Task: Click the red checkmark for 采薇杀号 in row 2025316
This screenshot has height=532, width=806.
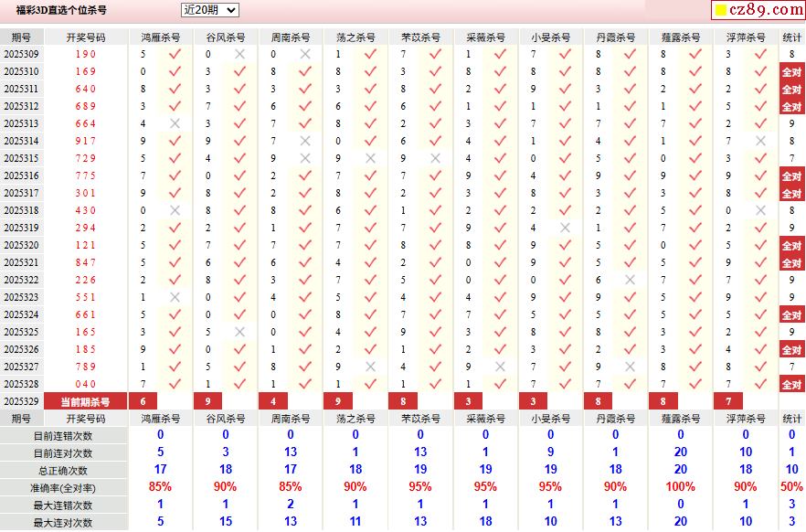Action: click(x=500, y=176)
